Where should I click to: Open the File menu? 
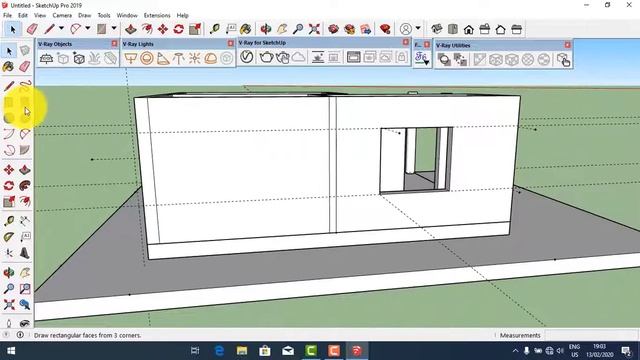[x=7, y=15]
